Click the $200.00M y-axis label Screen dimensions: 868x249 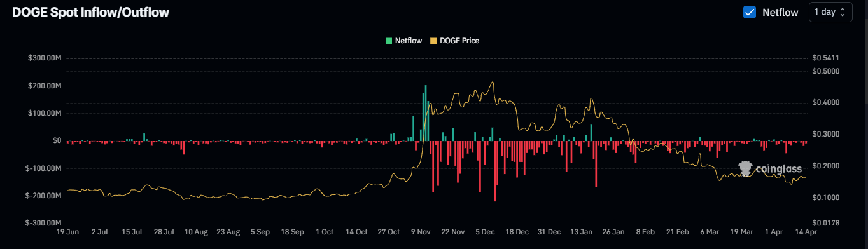pos(45,86)
